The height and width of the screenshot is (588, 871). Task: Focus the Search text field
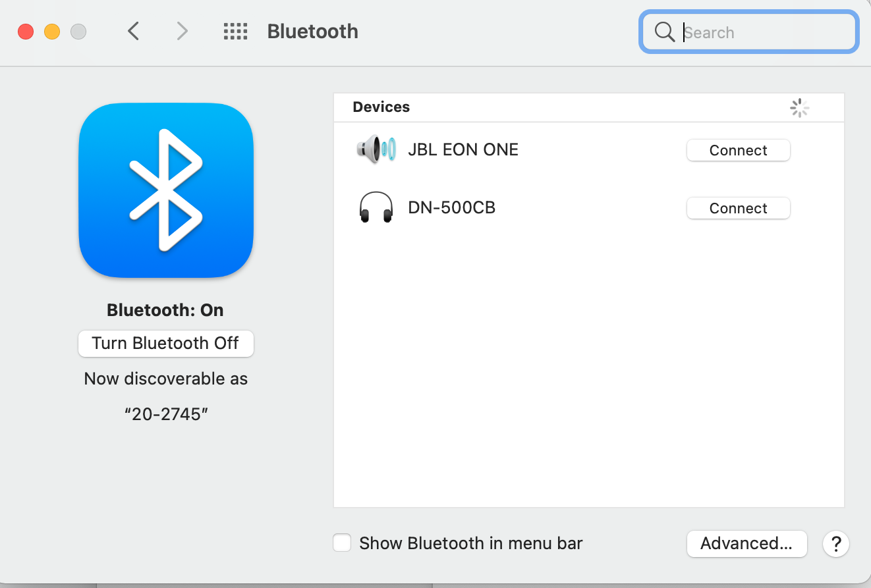[764, 32]
